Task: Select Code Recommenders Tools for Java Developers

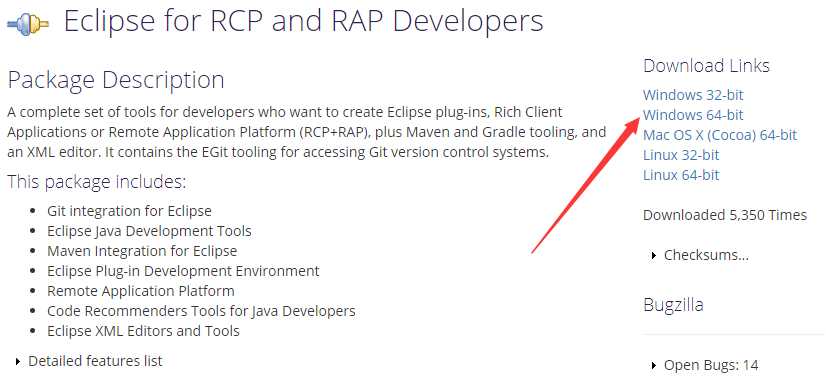Action: click(x=201, y=311)
